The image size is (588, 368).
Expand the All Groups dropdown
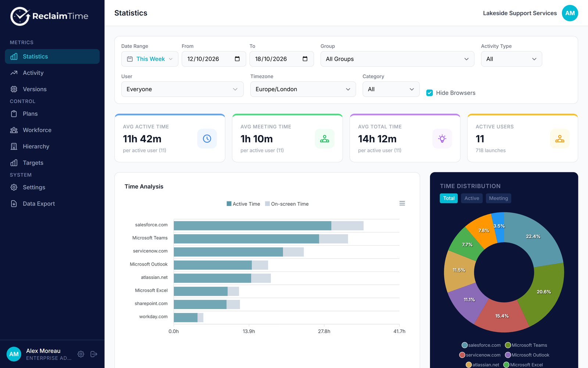click(x=397, y=59)
